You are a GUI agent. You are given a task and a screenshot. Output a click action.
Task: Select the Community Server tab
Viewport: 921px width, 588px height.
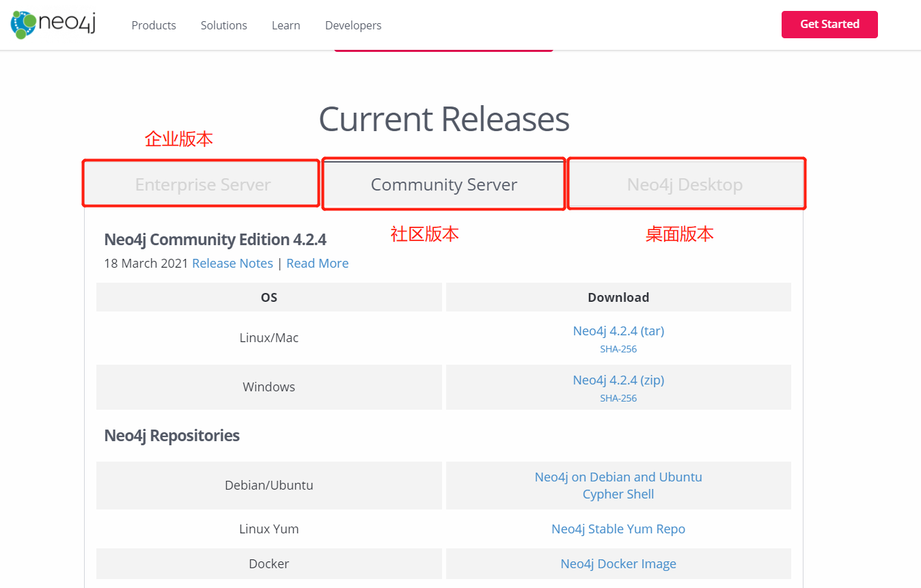(444, 184)
